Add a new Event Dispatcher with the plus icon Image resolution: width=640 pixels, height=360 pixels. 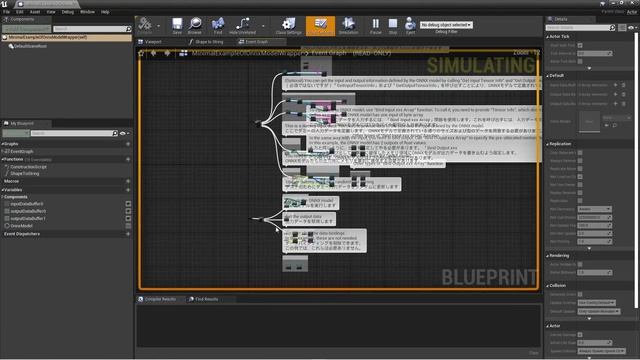tap(128, 234)
